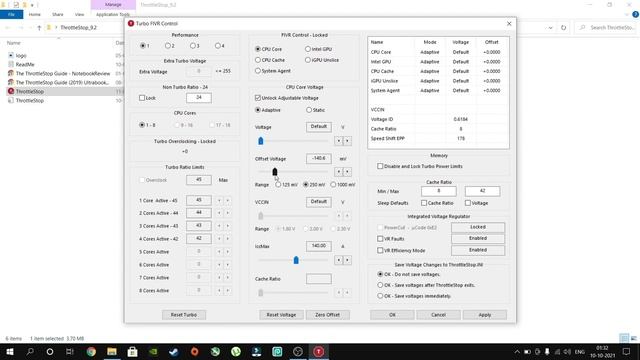Select Performance profile 4 radio

click(218, 46)
